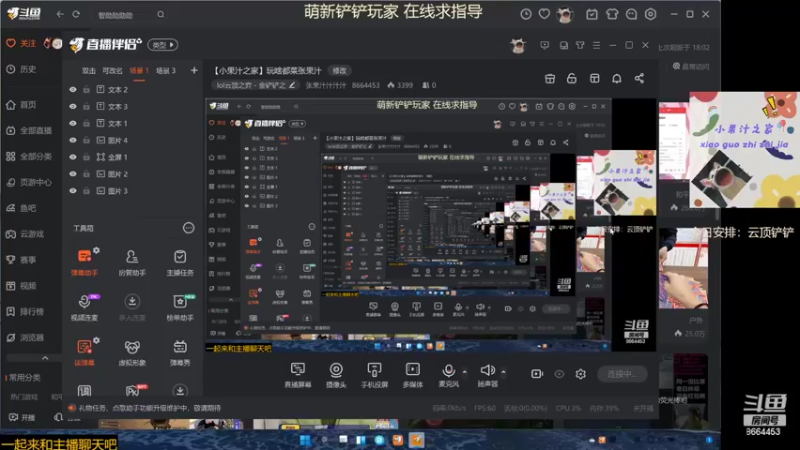Click the 扬声器 speaker icon

point(487,370)
